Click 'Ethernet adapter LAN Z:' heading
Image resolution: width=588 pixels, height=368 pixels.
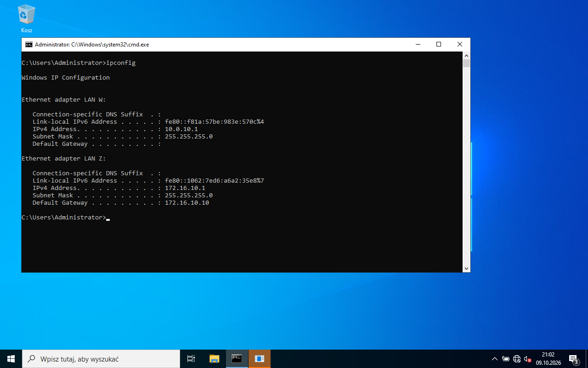[64, 159]
